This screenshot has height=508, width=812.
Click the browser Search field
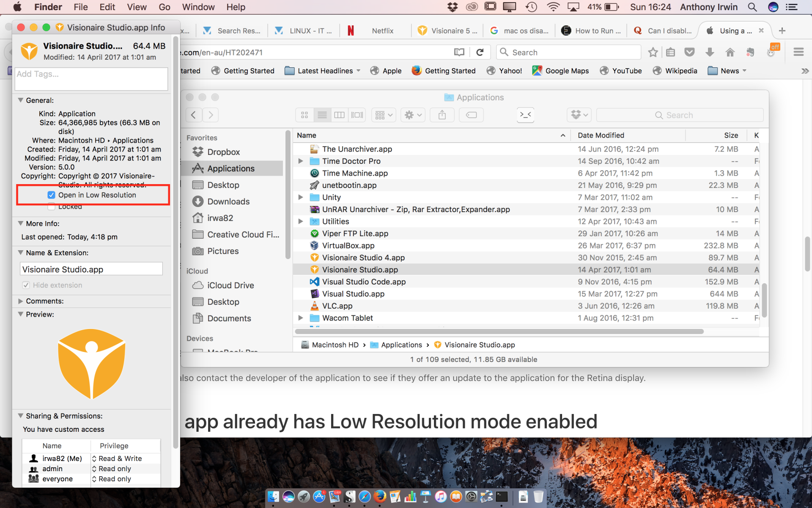coord(569,52)
